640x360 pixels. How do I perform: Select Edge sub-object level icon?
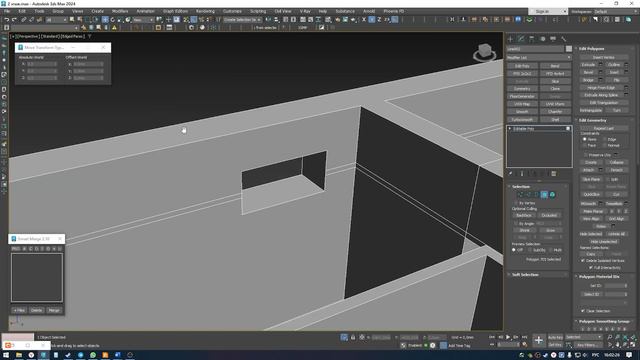529,195
